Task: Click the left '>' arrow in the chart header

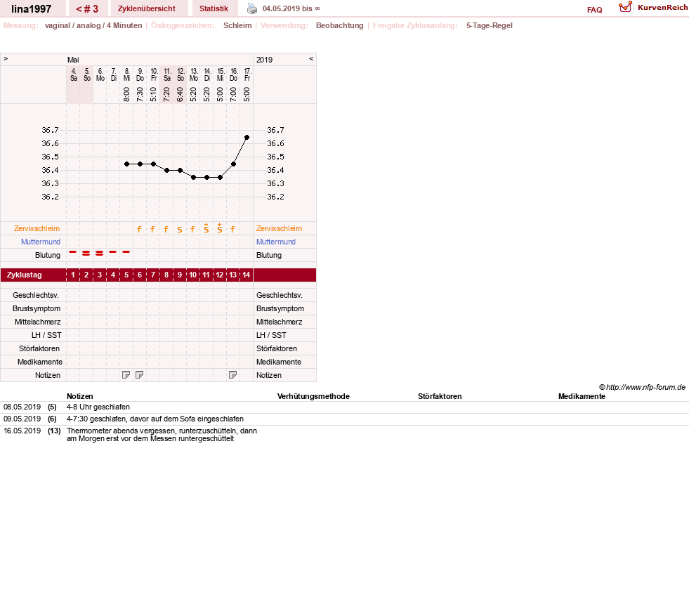Action: pos(6,58)
